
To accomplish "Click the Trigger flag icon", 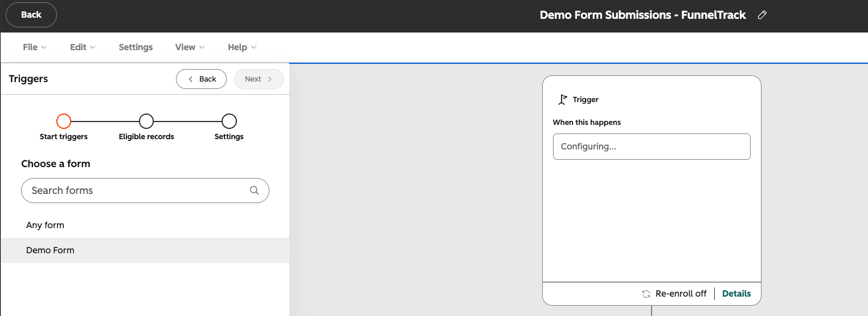I will pos(562,100).
